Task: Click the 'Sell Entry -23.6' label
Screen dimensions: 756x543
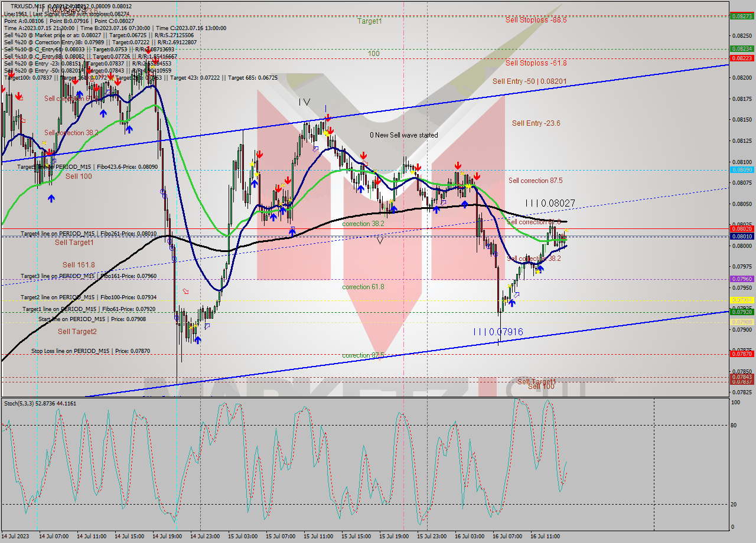Action: (536, 123)
